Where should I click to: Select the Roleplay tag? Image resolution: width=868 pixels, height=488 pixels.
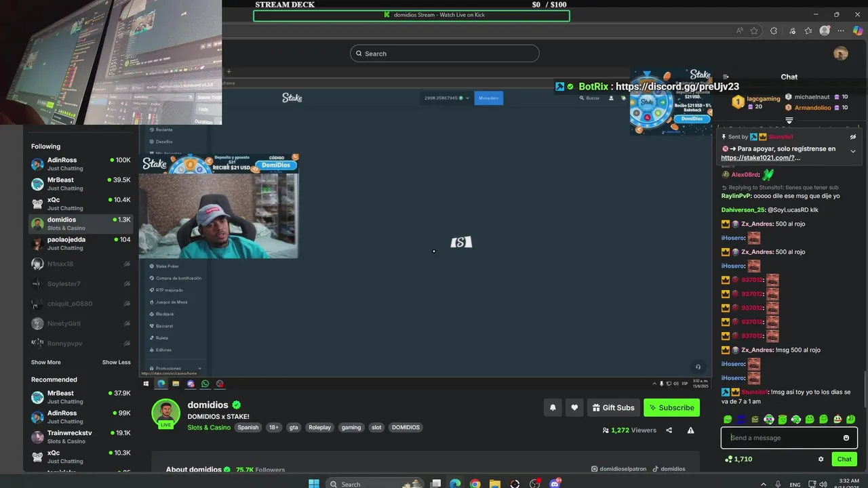(x=319, y=428)
